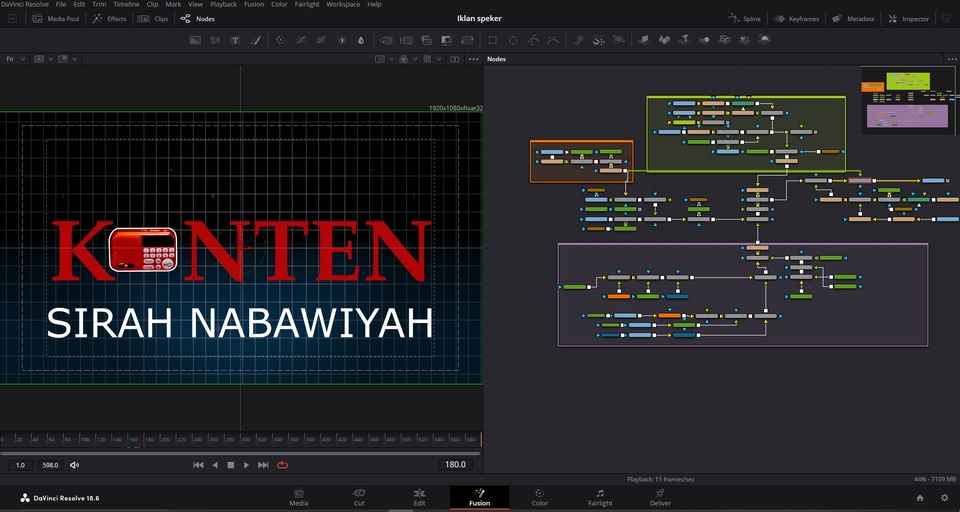
Task: Toggle the Nodes panel button
Action: click(197, 18)
